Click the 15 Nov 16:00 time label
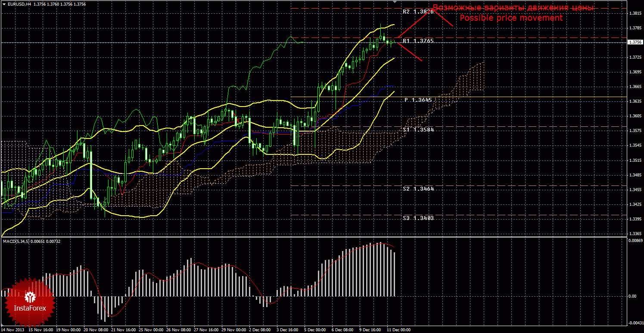This screenshot has height=333, width=644. [x=40, y=330]
